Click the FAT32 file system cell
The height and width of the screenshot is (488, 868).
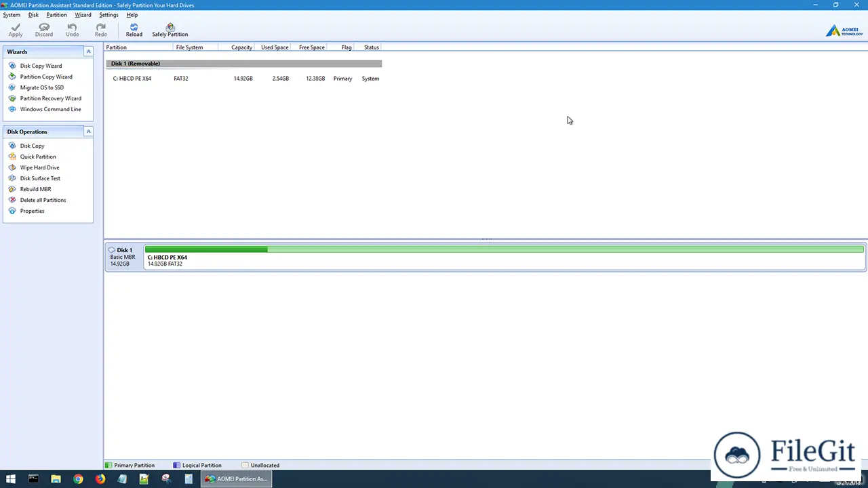click(x=180, y=79)
